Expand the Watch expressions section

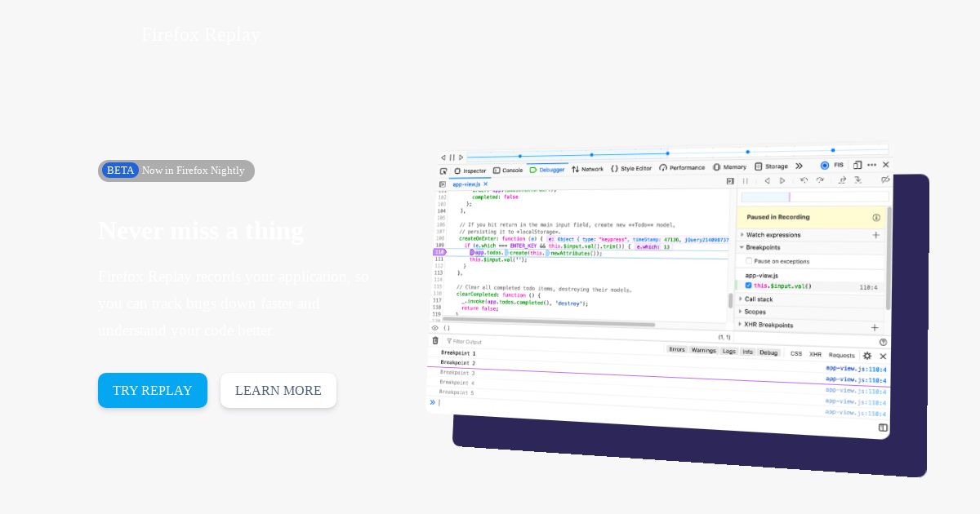point(770,235)
